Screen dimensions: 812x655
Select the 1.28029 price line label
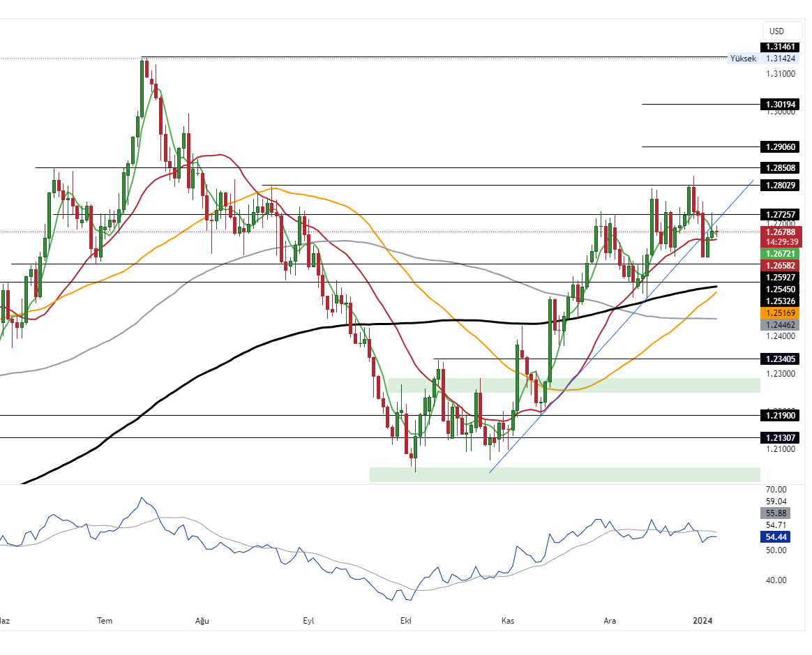click(781, 185)
